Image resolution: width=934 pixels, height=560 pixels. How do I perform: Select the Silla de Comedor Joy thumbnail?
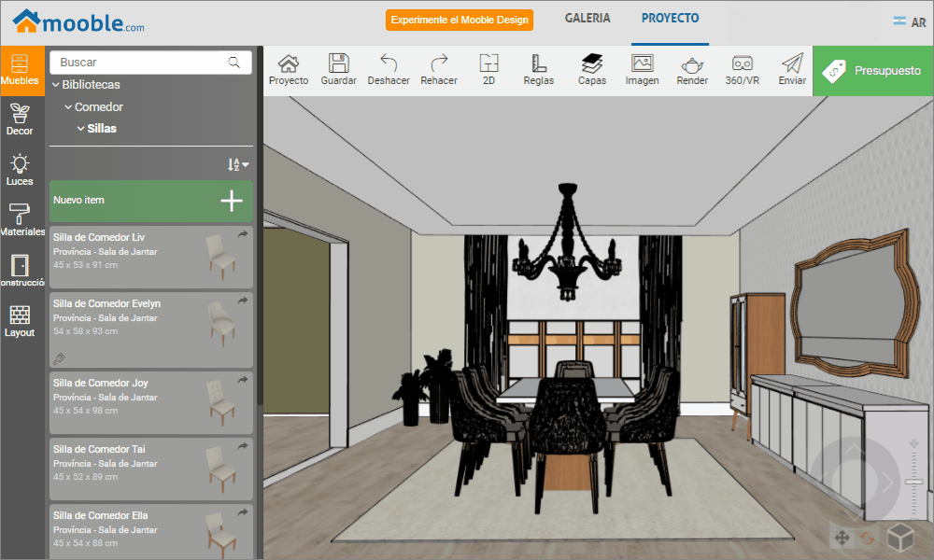click(x=220, y=403)
